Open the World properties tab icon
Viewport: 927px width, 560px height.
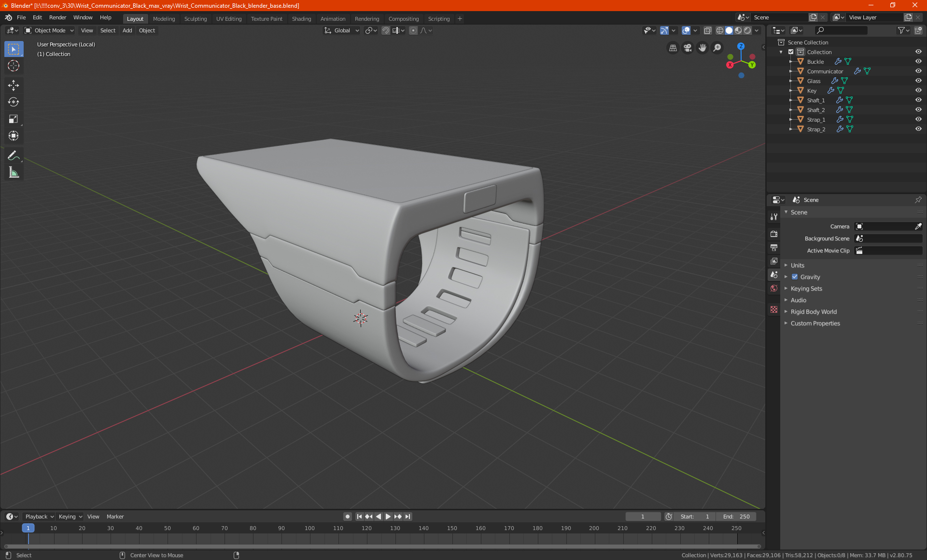click(x=774, y=288)
